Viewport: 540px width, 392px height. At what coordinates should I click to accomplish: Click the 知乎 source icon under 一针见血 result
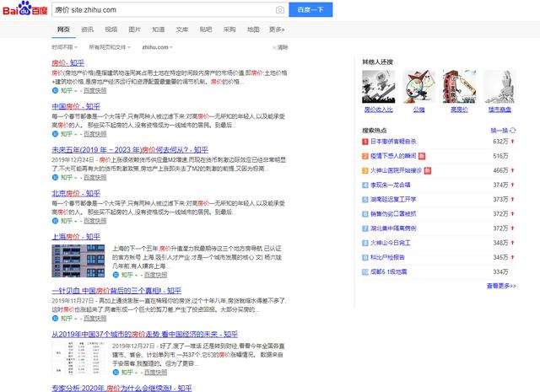click(55, 319)
